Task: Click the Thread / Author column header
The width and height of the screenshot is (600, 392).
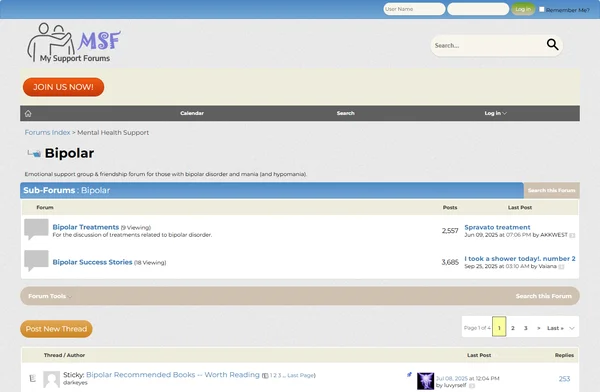Action: click(x=64, y=355)
